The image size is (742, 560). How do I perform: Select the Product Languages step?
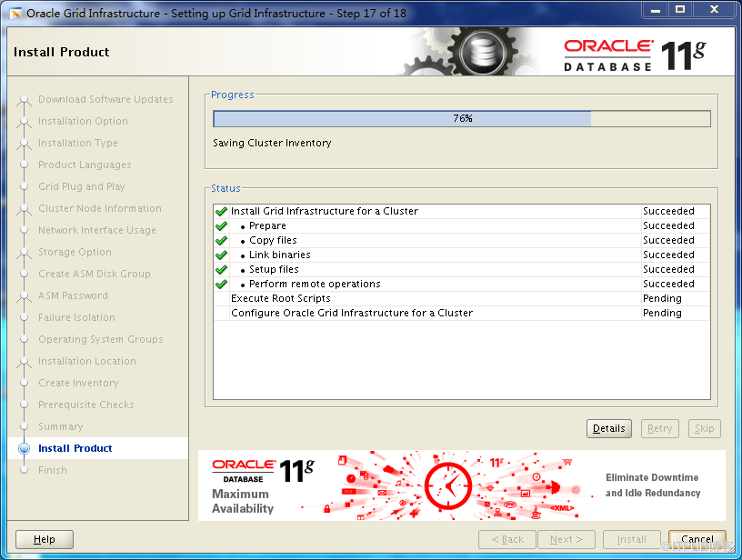(x=85, y=165)
